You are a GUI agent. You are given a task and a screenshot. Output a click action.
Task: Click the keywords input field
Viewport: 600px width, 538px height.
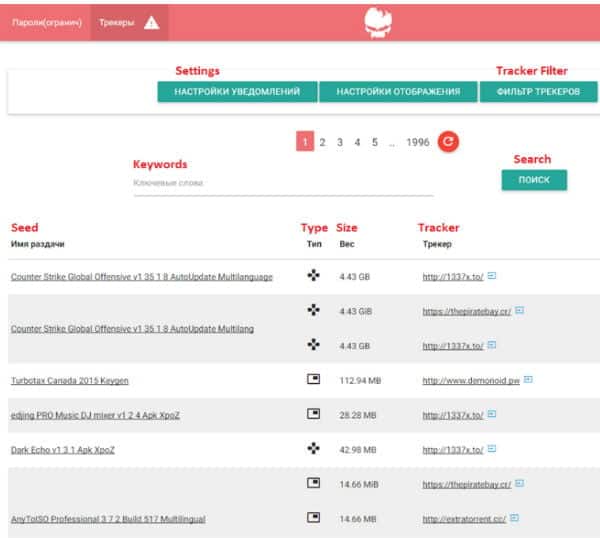[x=283, y=184]
